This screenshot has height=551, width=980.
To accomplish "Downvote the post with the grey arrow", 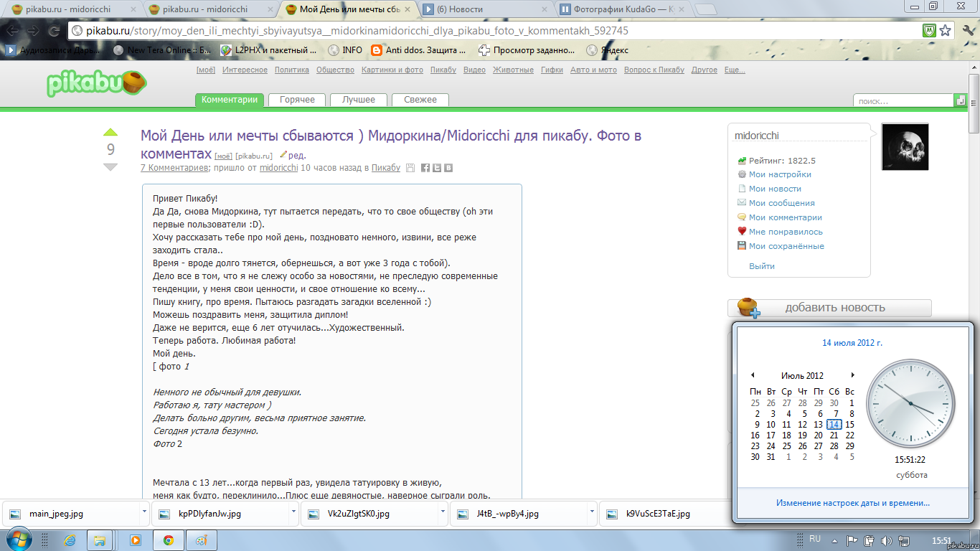I will [110, 166].
